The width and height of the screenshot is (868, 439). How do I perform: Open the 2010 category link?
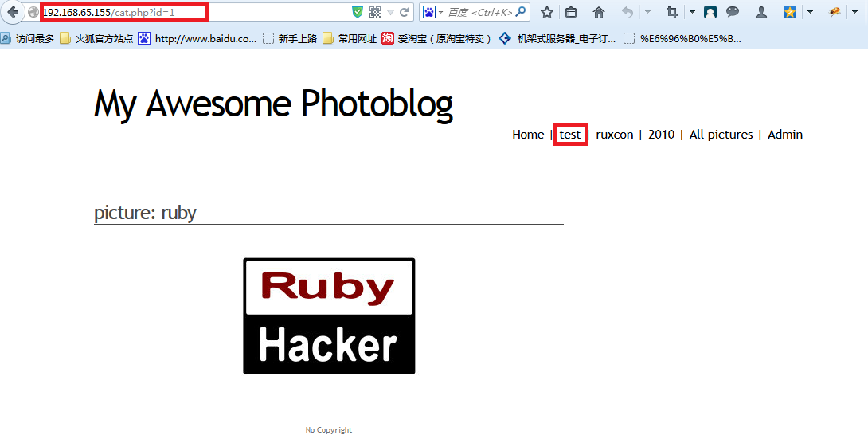point(662,135)
